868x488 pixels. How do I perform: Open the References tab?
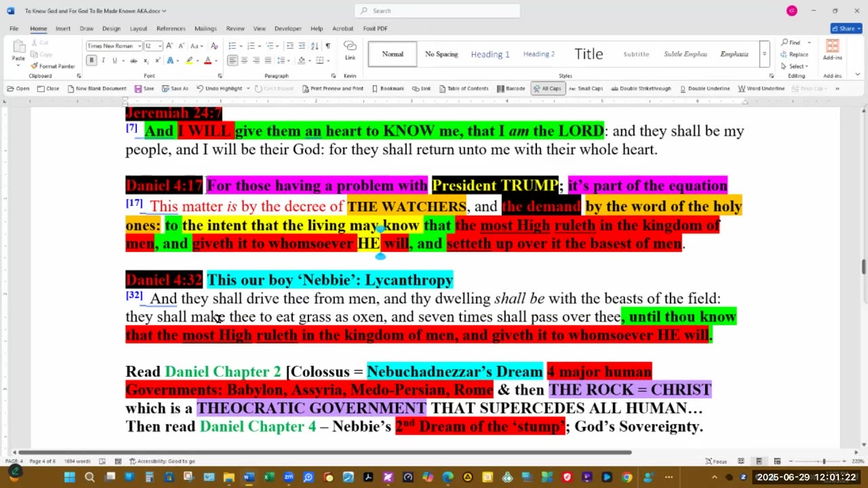coord(171,28)
